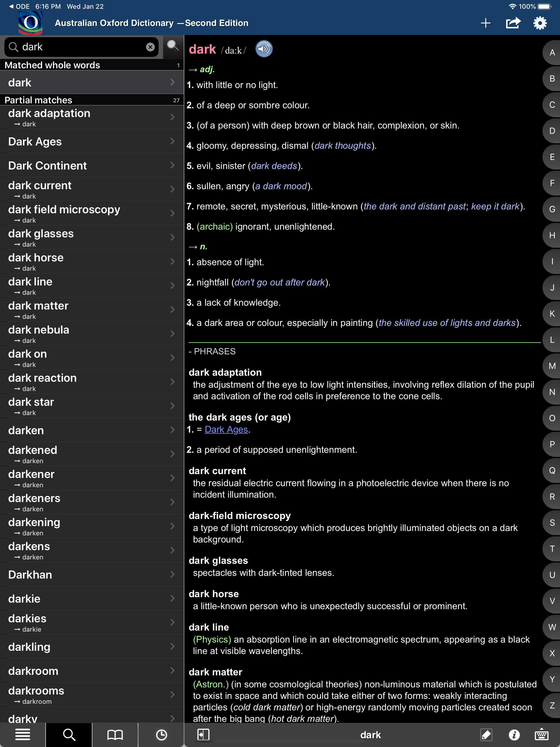Follow the Dark Ages hyperlink in definition
This screenshot has width=560, height=747.
[x=226, y=430]
